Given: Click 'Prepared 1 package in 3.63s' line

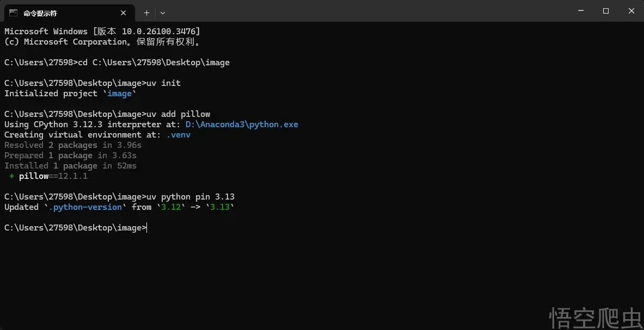Looking at the screenshot, I should click(x=70, y=155).
